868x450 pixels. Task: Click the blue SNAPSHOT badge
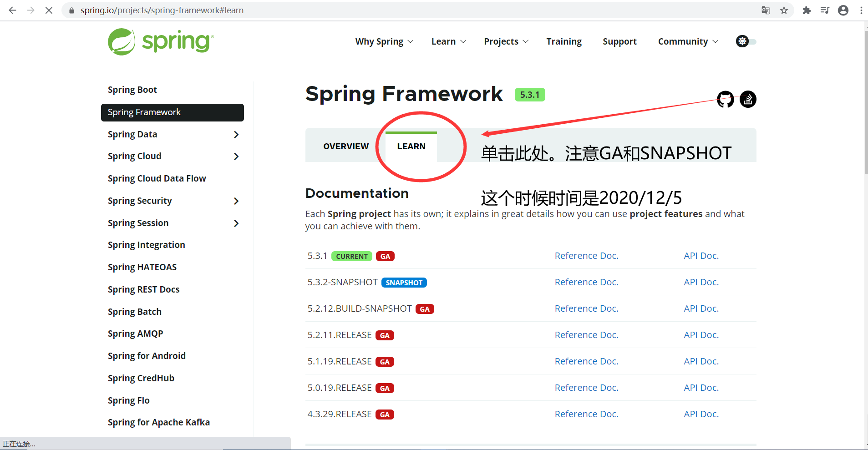(404, 283)
